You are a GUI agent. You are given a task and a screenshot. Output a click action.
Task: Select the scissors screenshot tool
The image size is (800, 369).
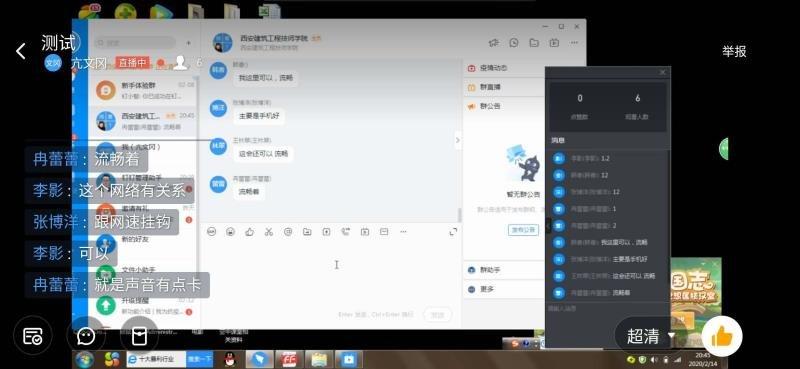[269, 232]
